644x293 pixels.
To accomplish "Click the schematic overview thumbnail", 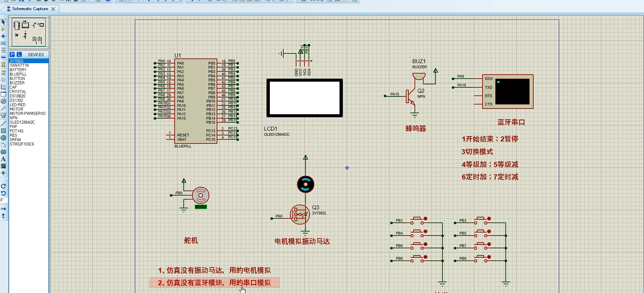I will point(29,32).
